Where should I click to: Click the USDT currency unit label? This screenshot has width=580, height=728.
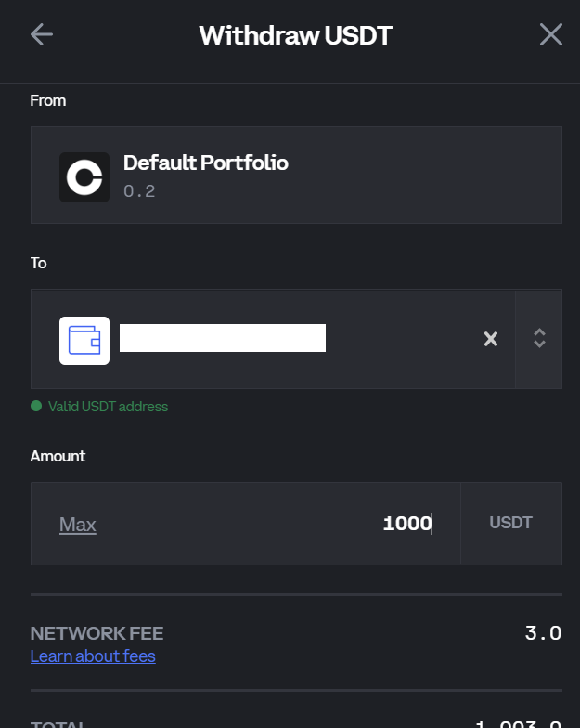[x=510, y=523]
